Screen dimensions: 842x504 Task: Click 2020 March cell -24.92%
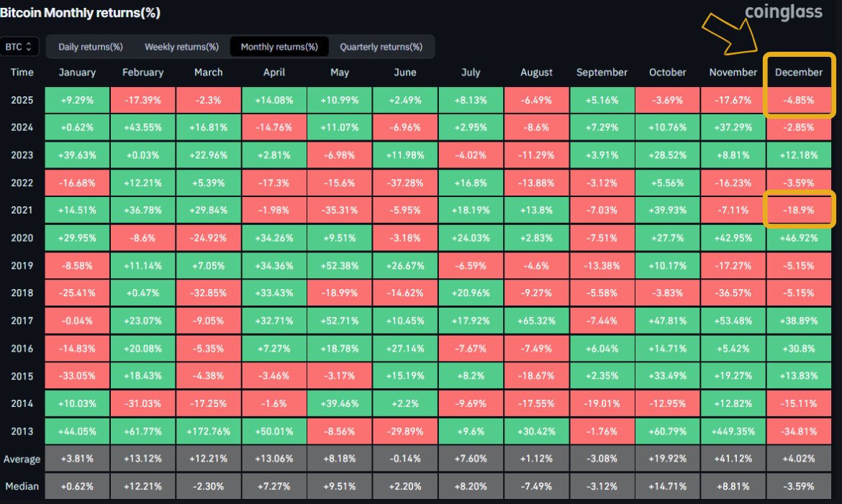coord(209,238)
